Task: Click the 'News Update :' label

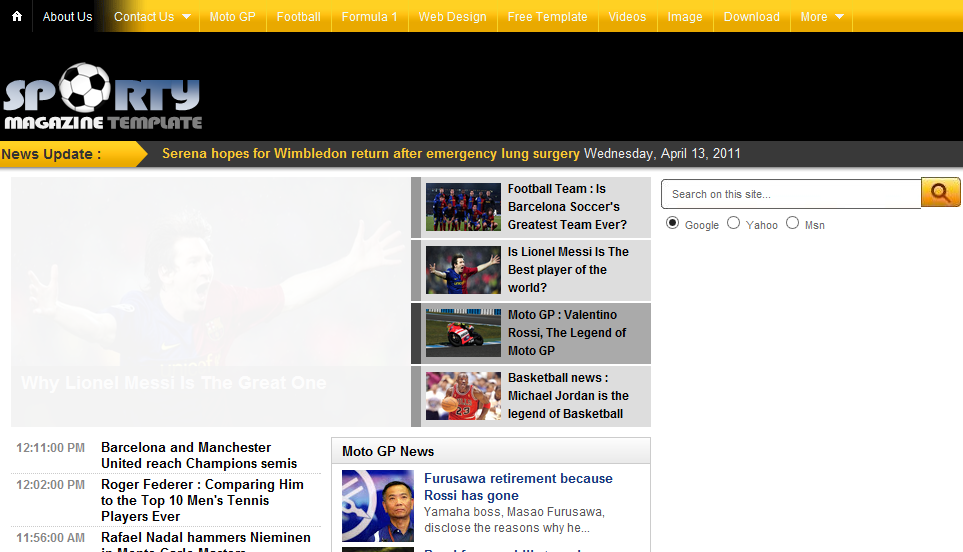Action: 51,154
